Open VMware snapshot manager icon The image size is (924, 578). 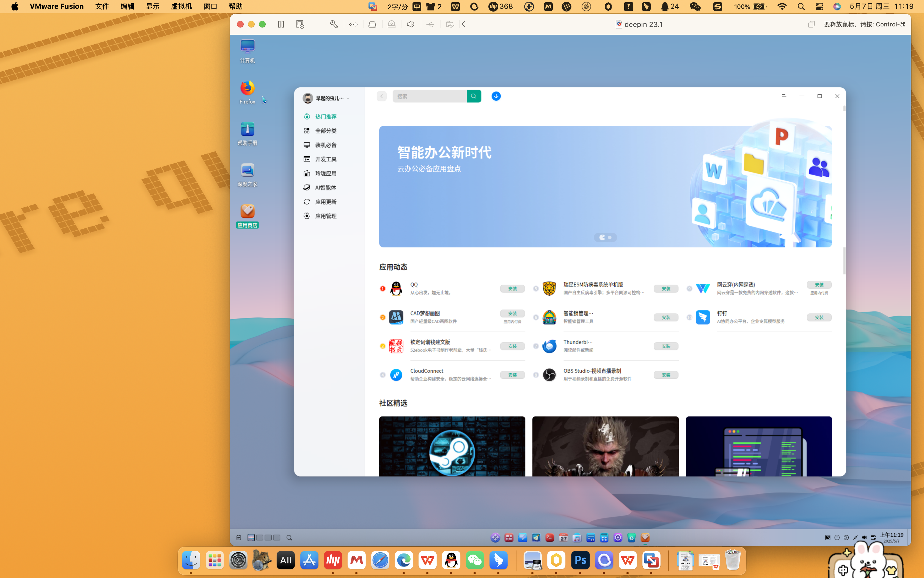click(x=300, y=24)
